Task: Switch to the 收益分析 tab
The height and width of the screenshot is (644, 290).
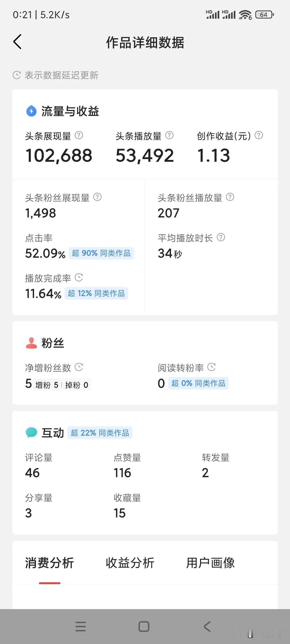Action: (x=130, y=563)
